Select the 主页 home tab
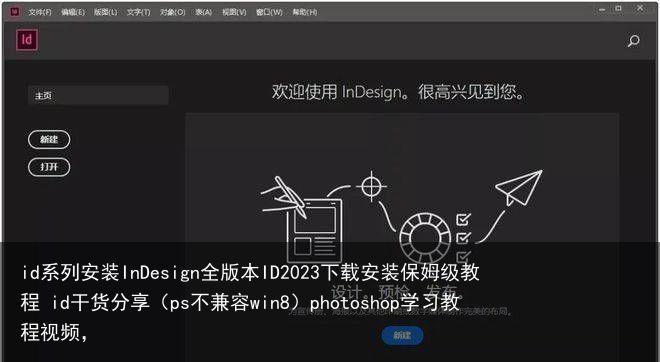Screen dimensions: 660x362 pyautogui.click(x=98, y=96)
